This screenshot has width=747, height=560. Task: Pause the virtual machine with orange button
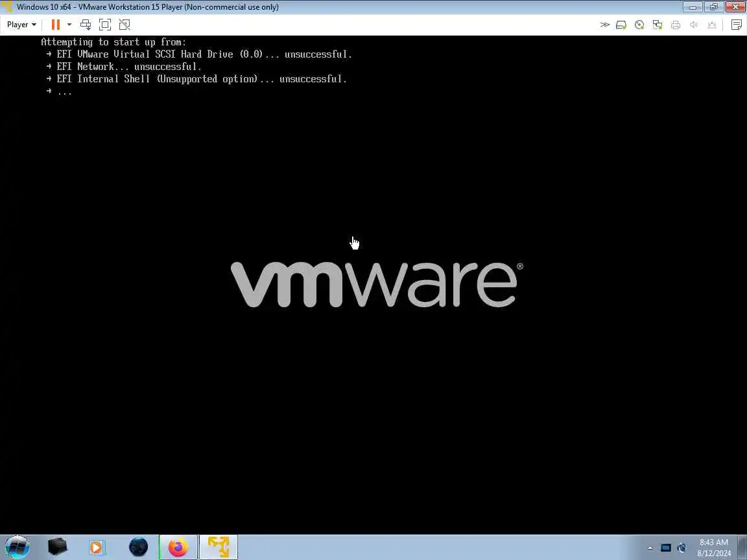[x=56, y=25]
